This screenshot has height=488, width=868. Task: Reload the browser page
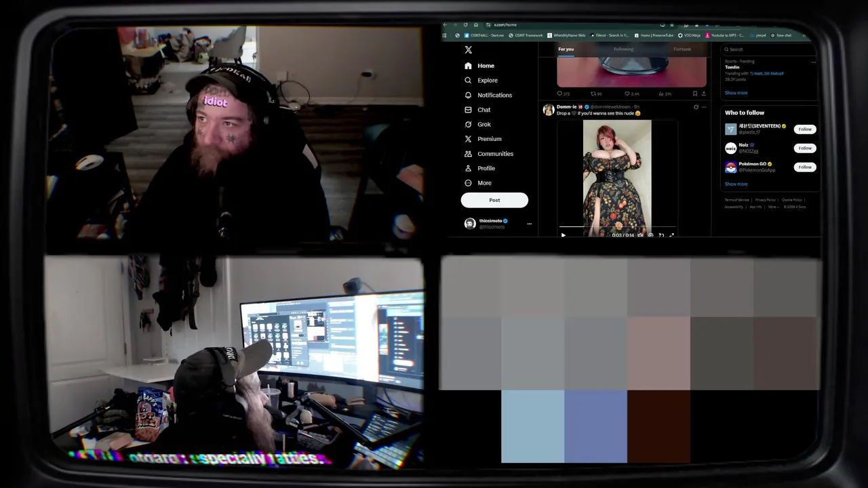pyautogui.click(x=465, y=25)
